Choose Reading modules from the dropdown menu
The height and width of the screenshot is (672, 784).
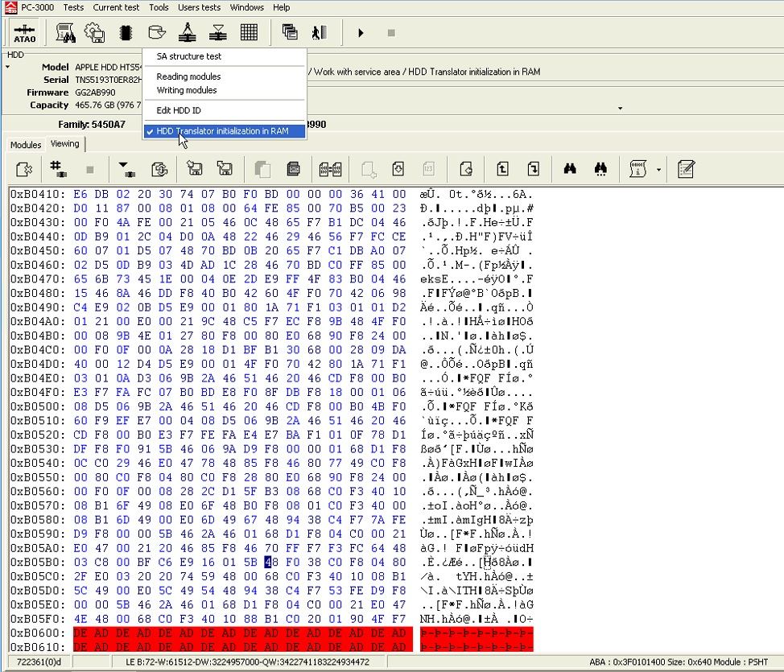click(188, 76)
